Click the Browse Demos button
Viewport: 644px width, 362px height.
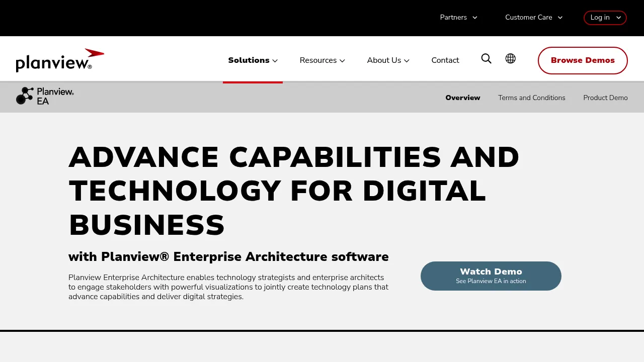(x=583, y=60)
